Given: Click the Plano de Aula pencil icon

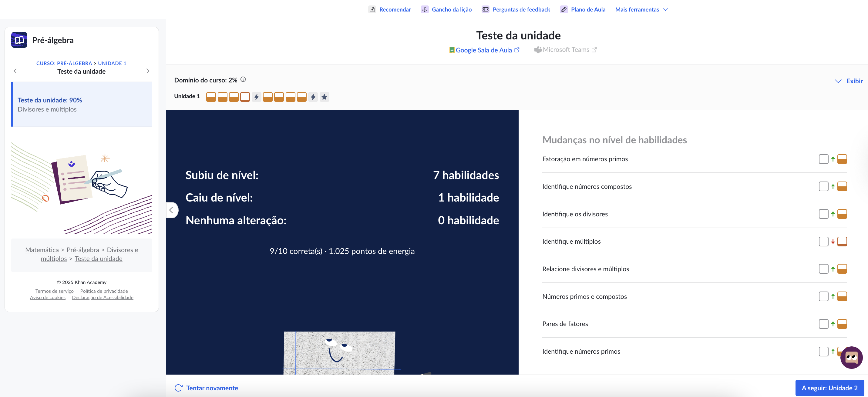Looking at the screenshot, I should [564, 9].
